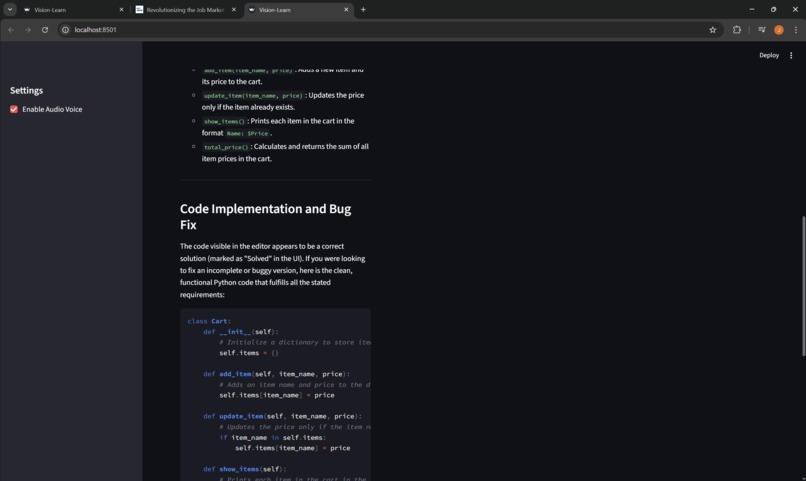Click the Deploy button
The width and height of the screenshot is (806, 481).
tap(769, 55)
